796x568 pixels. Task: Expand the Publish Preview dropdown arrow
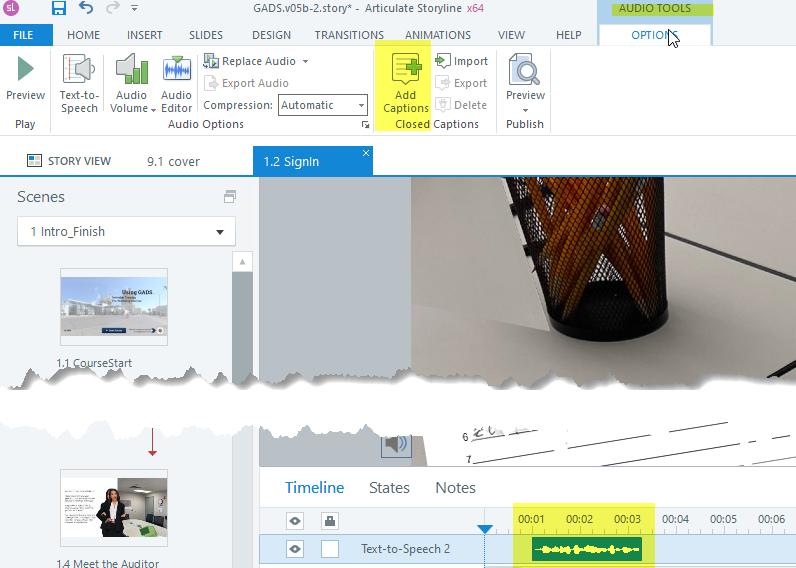pos(525,110)
